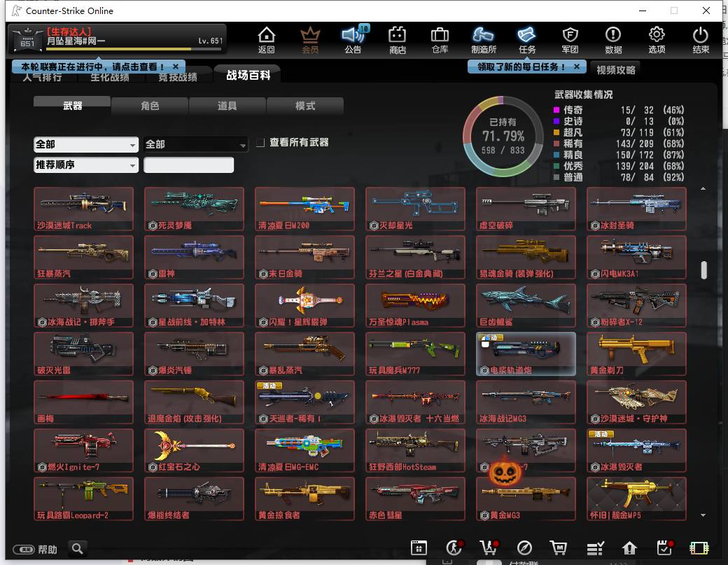Image resolution: width=728 pixels, height=565 pixels.
Task: Click the up-arrow house icon at bottom
Action: point(629,548)
